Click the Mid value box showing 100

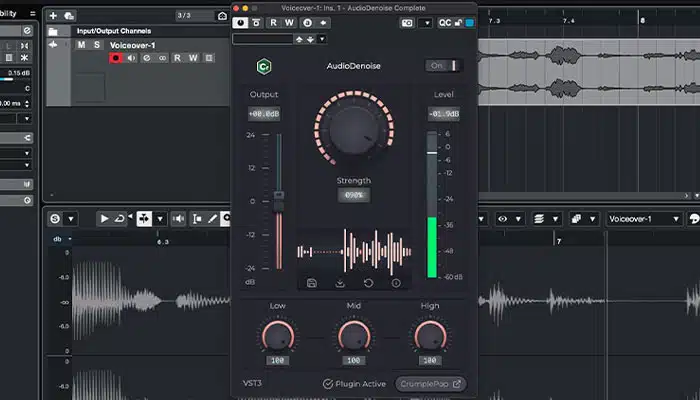click(x=354, y=360)
